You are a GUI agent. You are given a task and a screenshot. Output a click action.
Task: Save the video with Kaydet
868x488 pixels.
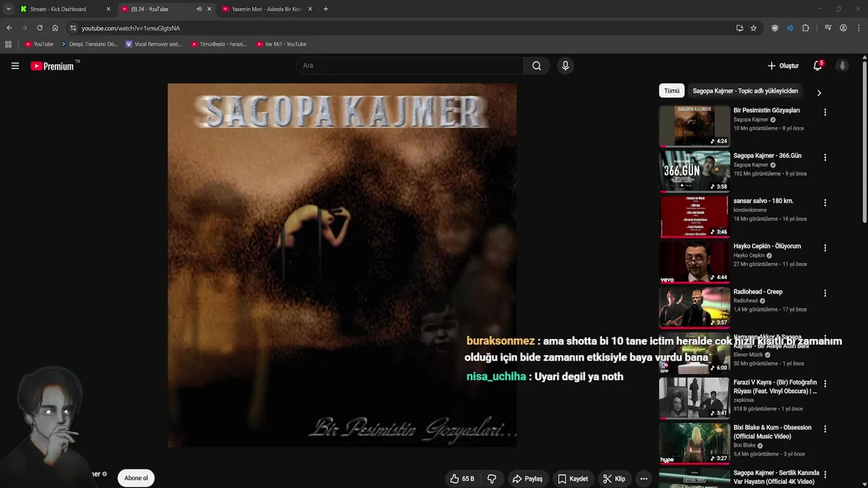click(x=573, y=479)
